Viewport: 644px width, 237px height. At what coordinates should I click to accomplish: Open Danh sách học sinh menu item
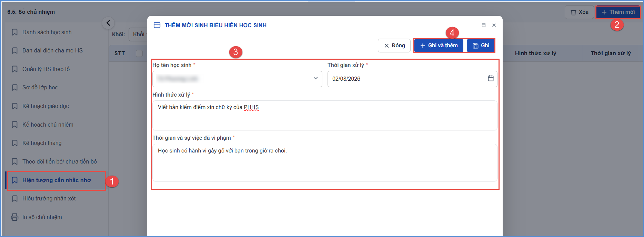point(47,32)
